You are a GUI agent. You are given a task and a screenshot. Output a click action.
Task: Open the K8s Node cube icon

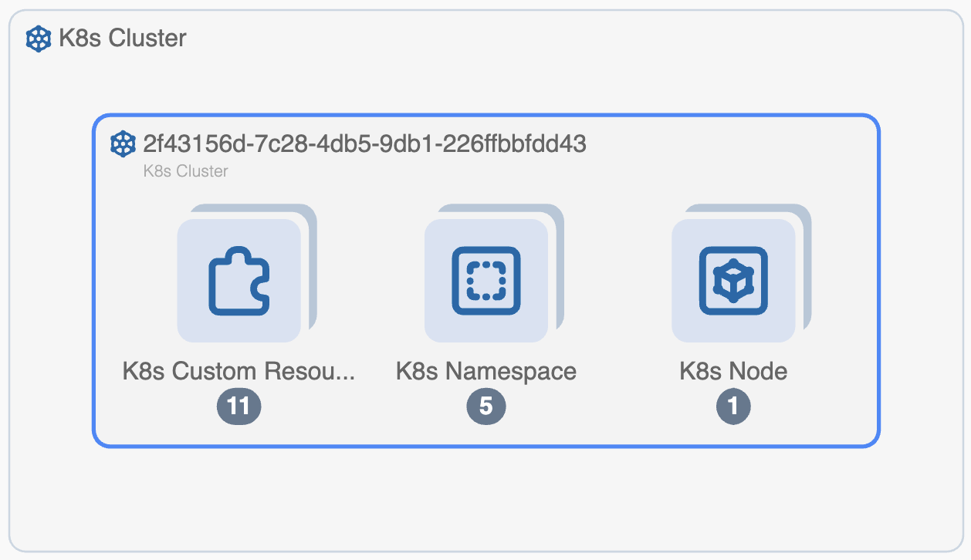[732, 281]
